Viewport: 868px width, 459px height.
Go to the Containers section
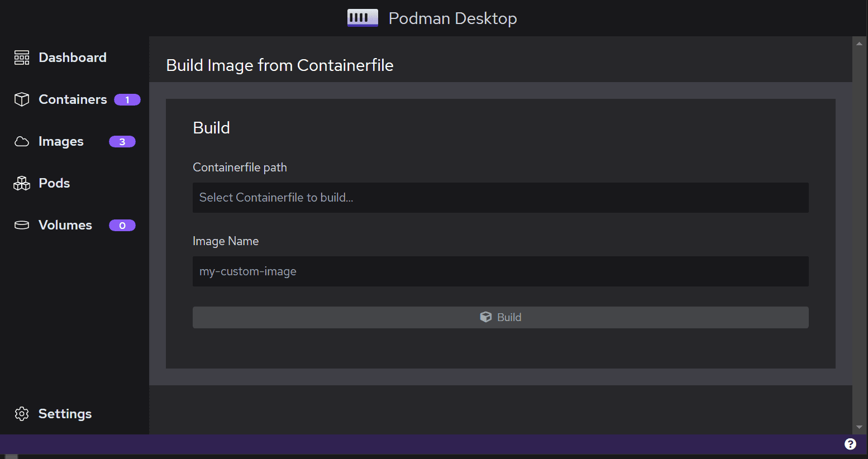[x=73, y=99]
